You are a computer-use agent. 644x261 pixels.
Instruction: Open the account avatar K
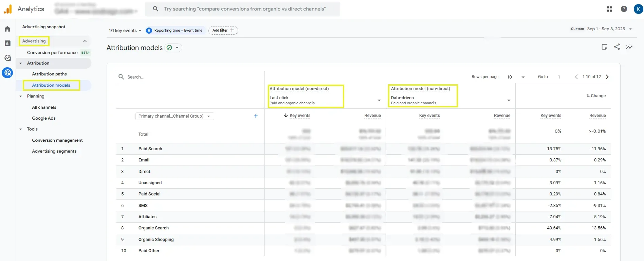[638, 9]
